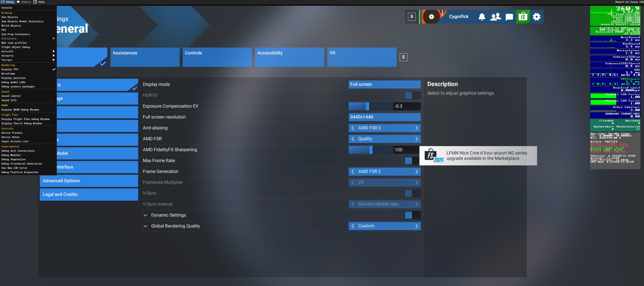Adjust the AMD FidelityFX Sharpening slider
The width and height of the screenshot is (644, 286).
point(371,150)
